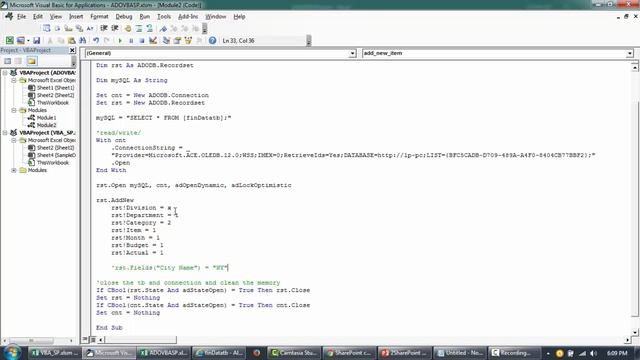
Task: Undo the last edit
Action: pos(96,40)
